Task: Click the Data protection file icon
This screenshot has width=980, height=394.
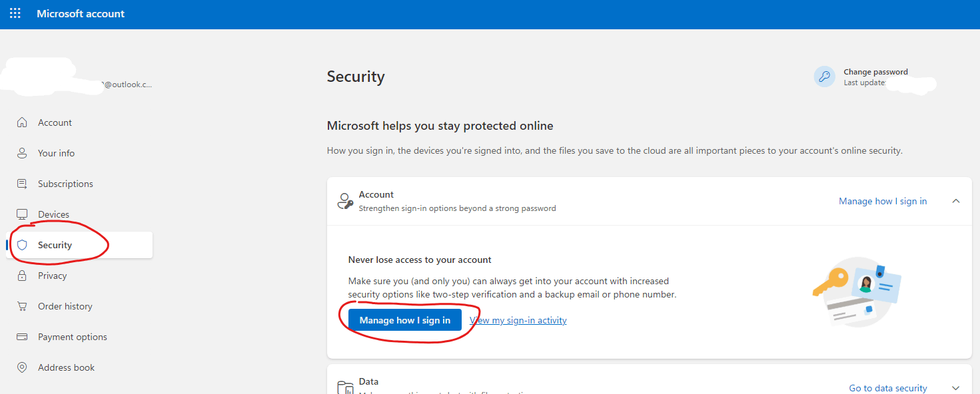Action: (x=345, y=386)
